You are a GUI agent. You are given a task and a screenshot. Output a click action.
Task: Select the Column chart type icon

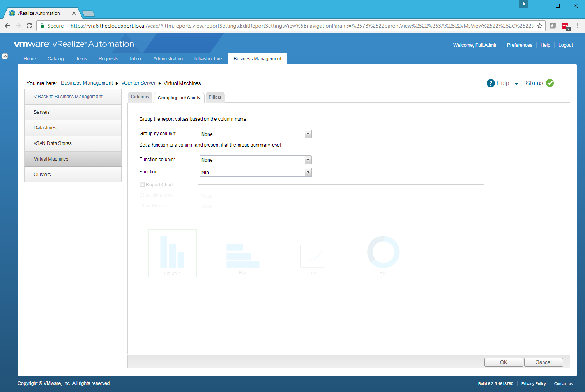click(x=172, y=253)
